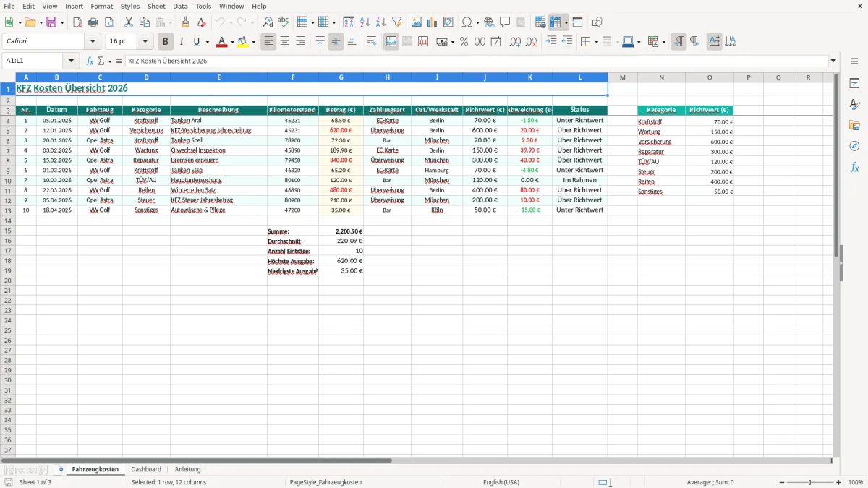
Task: Click the Save document icon
Action: pos(51,22)
